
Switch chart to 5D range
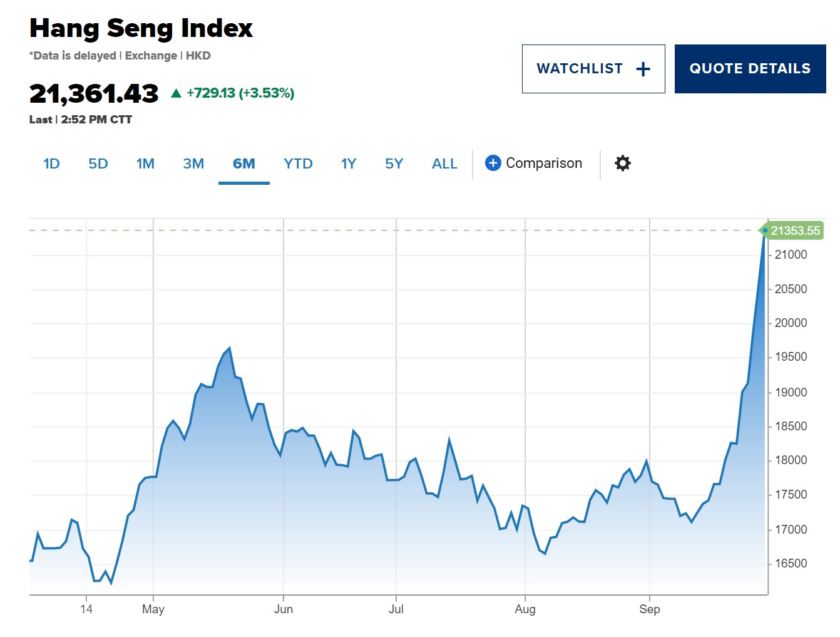point(98,164)
